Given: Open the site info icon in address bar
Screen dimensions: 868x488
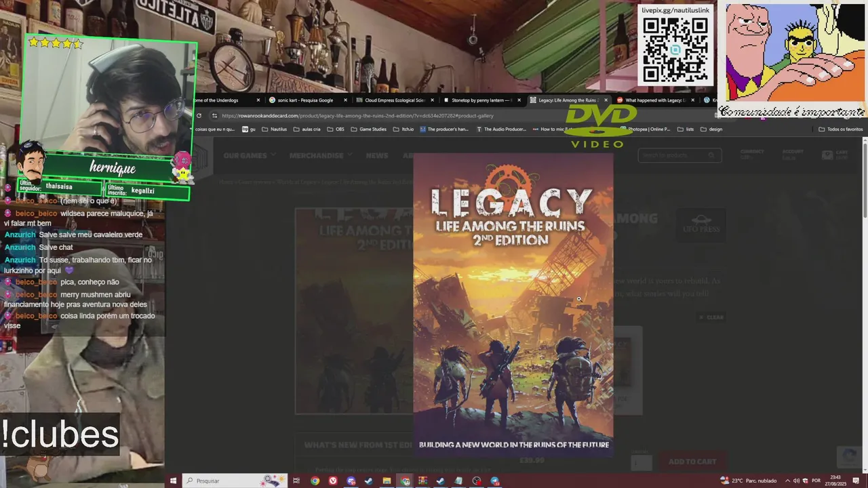Looking at the screenshot, I should click(x=215, y=115).
